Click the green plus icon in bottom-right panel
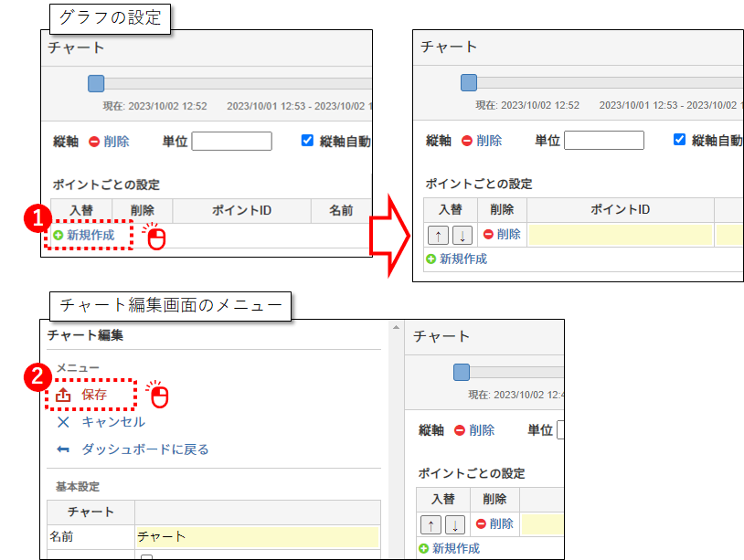744x560 pixels. [x=424, y=549]
